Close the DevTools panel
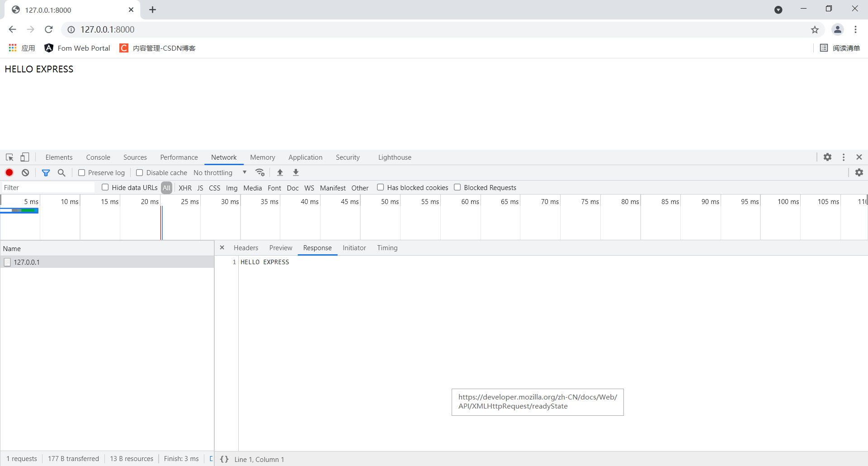 (x=859, y=157)
